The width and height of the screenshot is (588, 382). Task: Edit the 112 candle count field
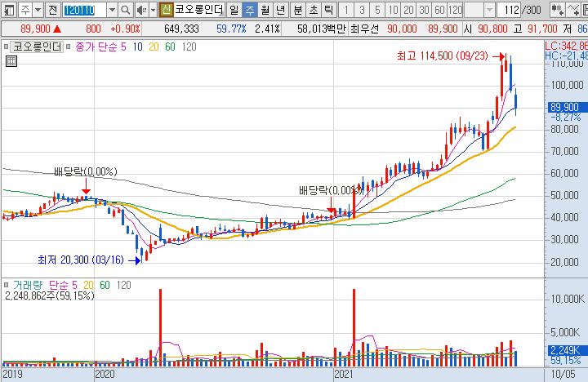[509, 10]
